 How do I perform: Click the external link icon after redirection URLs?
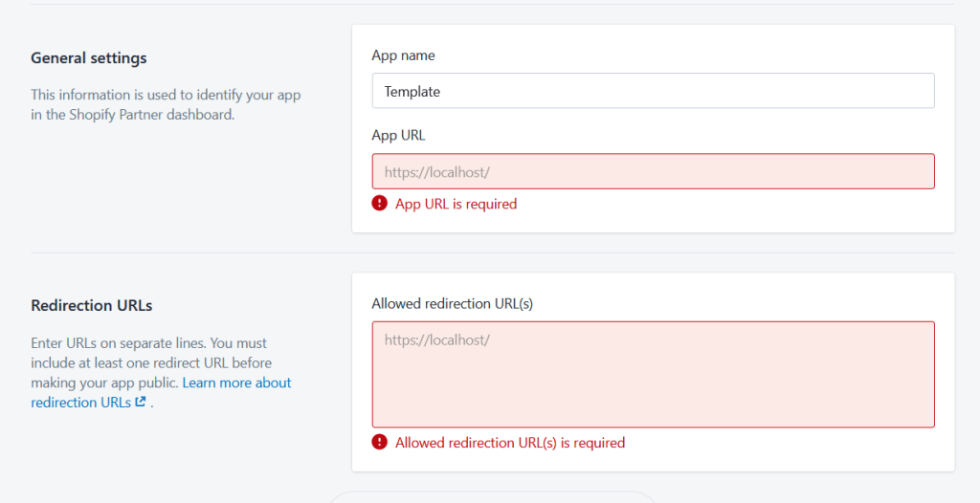tap(141, 403)
